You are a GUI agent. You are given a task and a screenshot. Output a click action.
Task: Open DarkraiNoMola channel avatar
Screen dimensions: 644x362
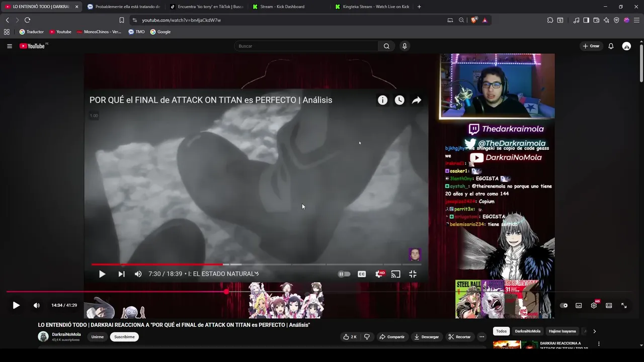(43, 337)
